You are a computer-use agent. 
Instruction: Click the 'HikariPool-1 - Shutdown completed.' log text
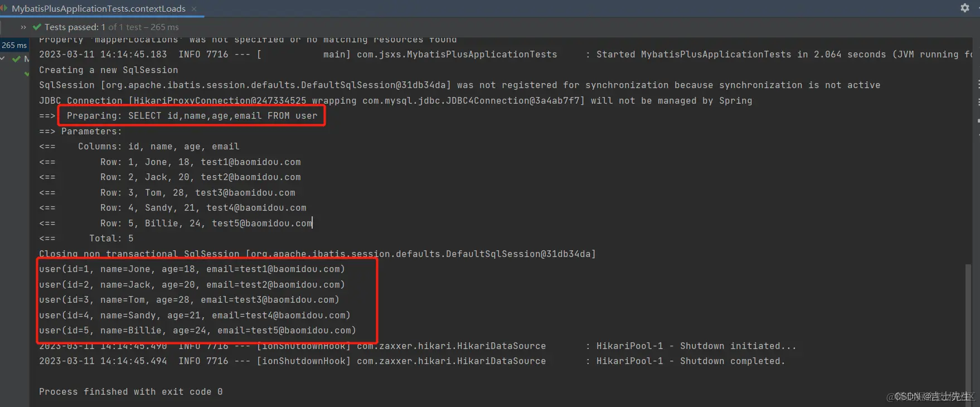point(691,361)
